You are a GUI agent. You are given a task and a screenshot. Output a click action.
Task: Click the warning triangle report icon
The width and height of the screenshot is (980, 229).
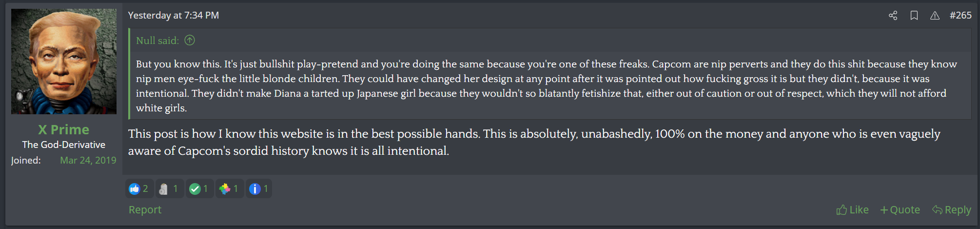pos(935,16)
